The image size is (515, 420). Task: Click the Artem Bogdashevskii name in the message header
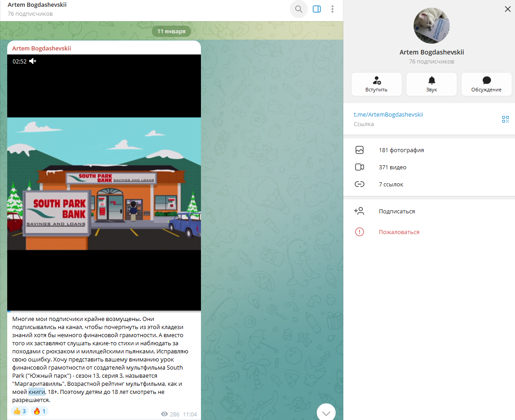coord(41,48)
